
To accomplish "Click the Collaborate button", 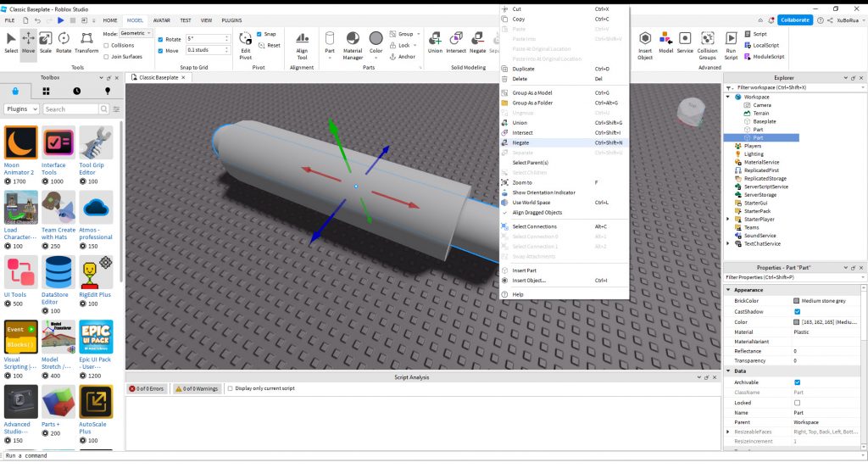I will click(794, 19).
